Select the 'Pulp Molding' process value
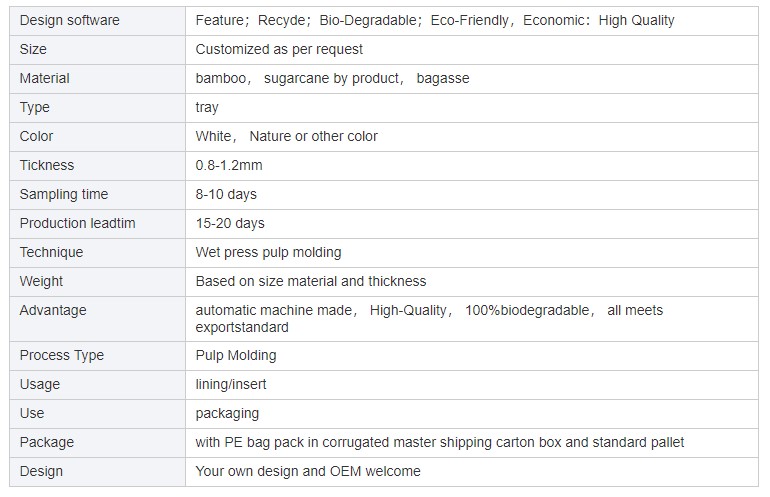This screenshot has width=770, height=497. (x=236, y=355)
